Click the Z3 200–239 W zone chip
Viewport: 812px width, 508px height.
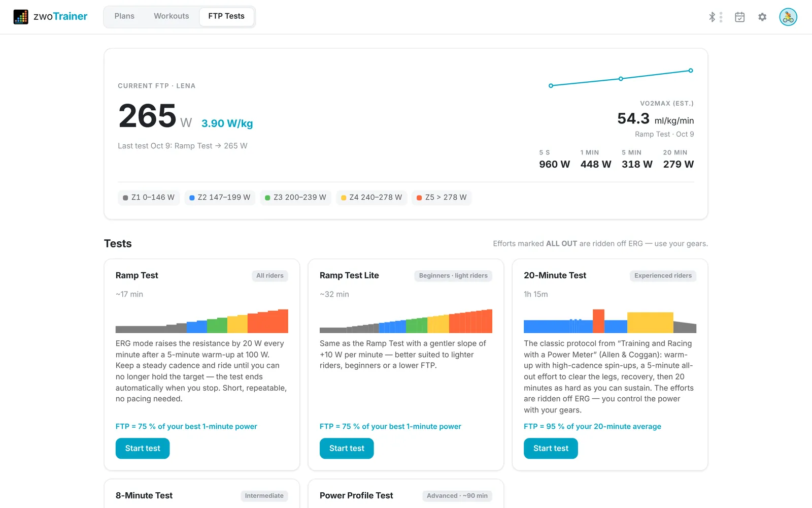(295, 198)
